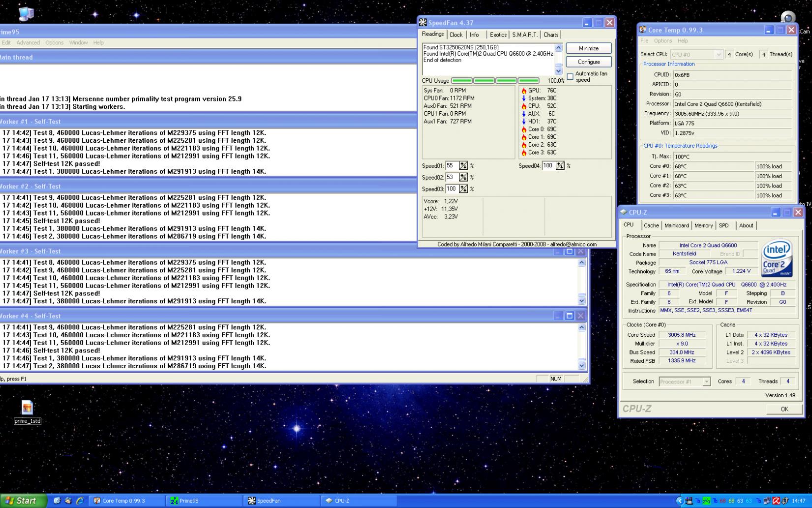Click the Core 3 flame icon in SpeedFan
Viewport: 812px width, 508px height.
(x=524, y=153)
